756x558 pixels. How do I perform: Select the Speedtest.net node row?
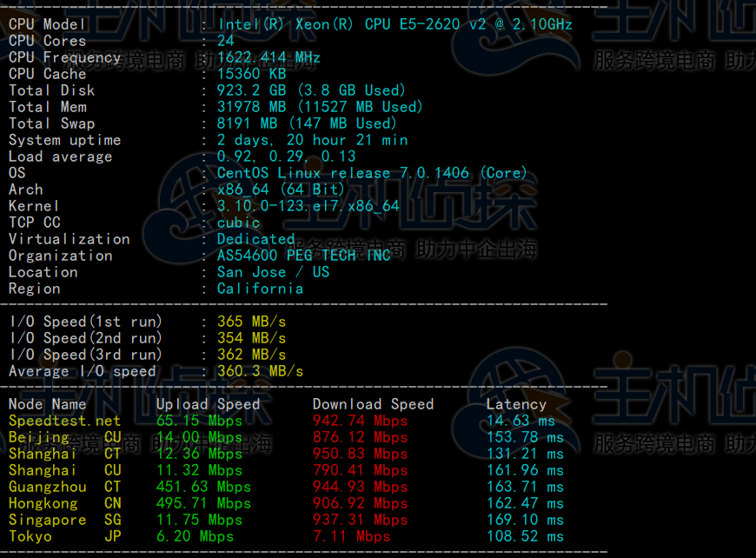64,421
